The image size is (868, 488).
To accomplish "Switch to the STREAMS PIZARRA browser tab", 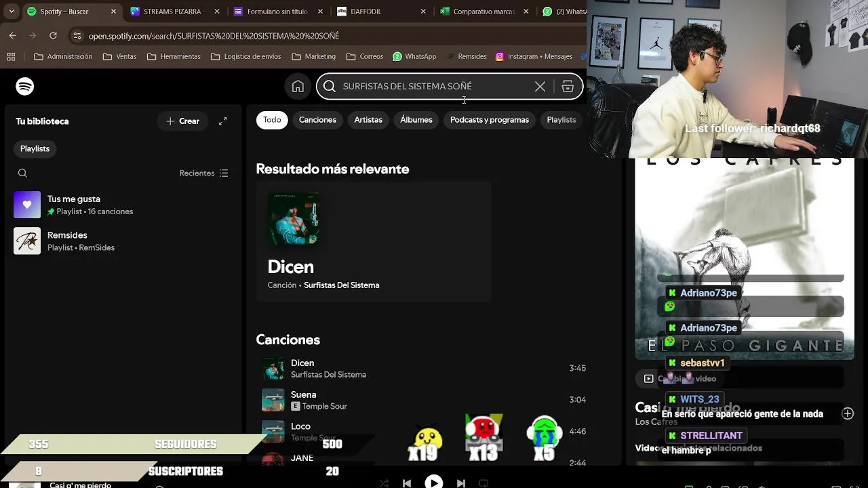I will pos(174,12).
